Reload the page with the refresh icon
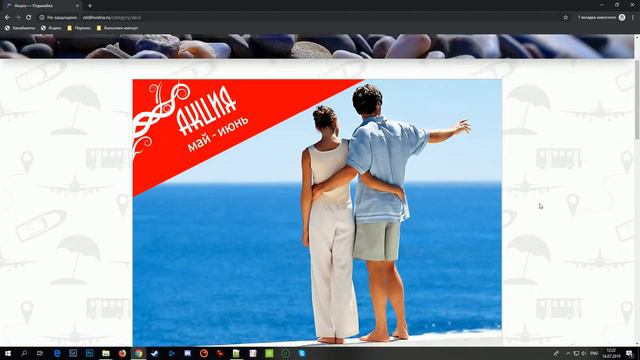640x360 pixels. coord(29,18)
